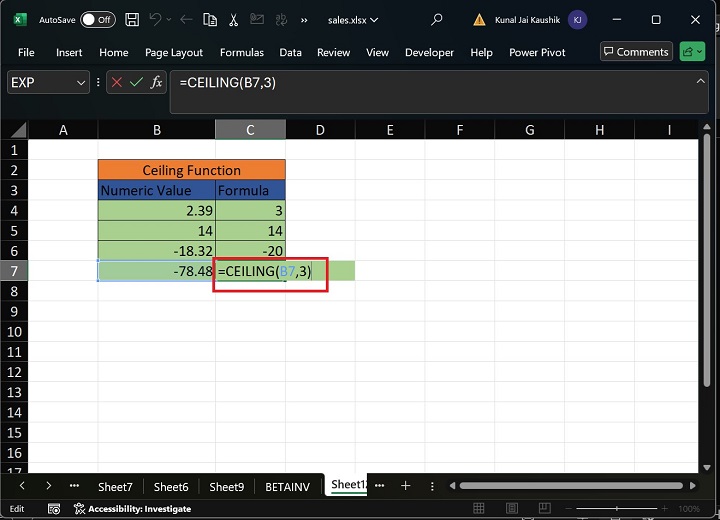Click the Excel app icon in title bar
Viewport: 720px width, 520px height.
[x=20, y=20]
